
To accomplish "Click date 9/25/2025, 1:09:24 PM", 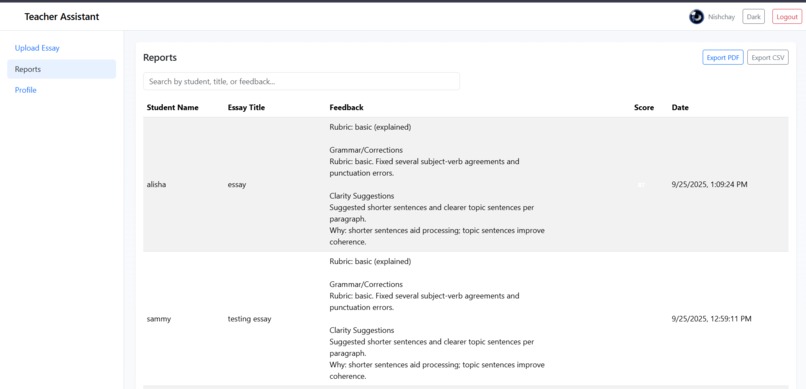I will 709,184.
